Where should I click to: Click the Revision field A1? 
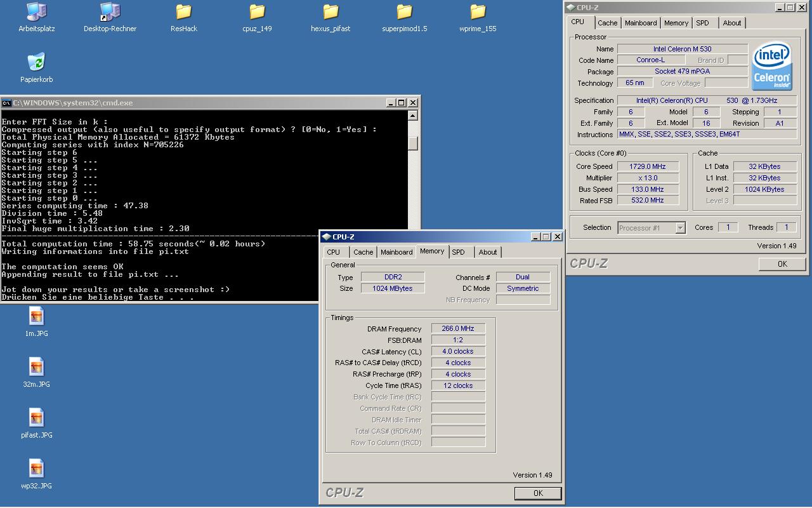click(x=780, y=123)
